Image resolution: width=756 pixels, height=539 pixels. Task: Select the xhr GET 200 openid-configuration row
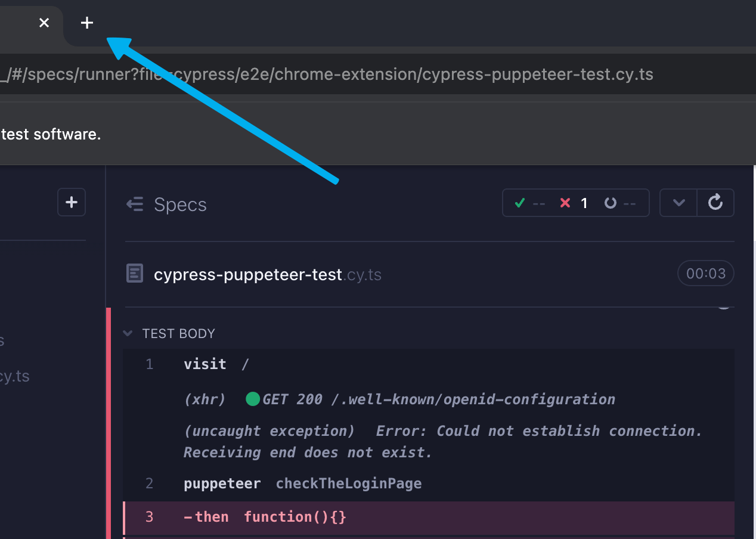tap(429, 399)
